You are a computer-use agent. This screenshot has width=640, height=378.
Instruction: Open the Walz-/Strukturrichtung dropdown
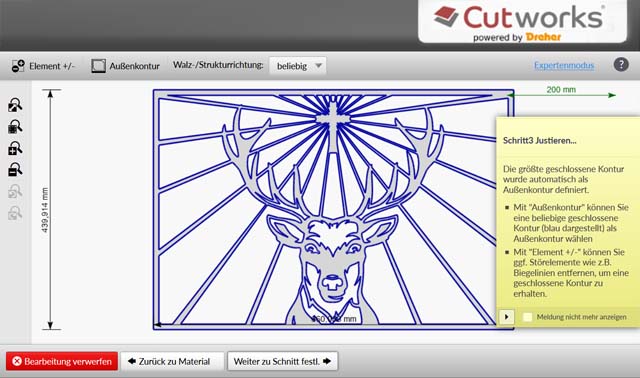(298, 66)
